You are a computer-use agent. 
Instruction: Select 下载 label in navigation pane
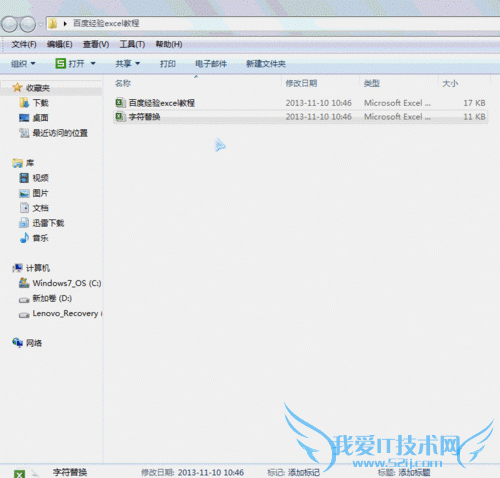(x=41, y=103)
